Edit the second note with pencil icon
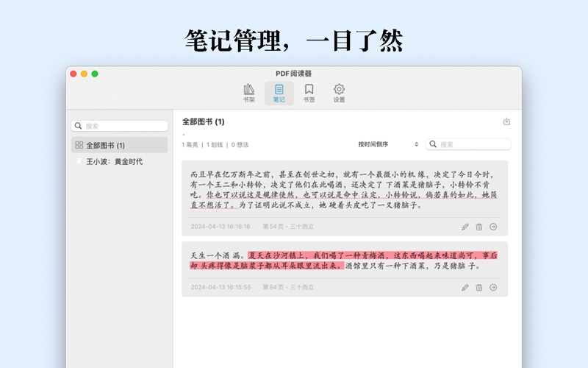 coord(465,288)
